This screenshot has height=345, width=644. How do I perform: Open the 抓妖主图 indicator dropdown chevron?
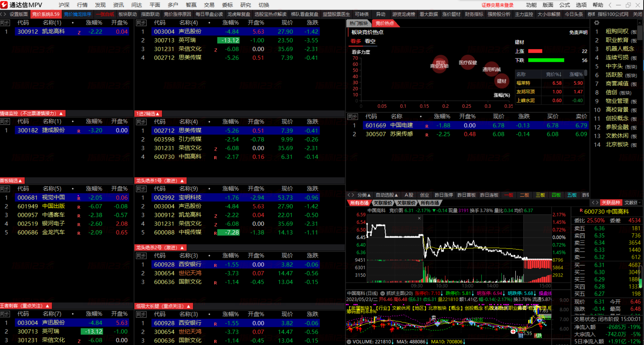(383, 293)
